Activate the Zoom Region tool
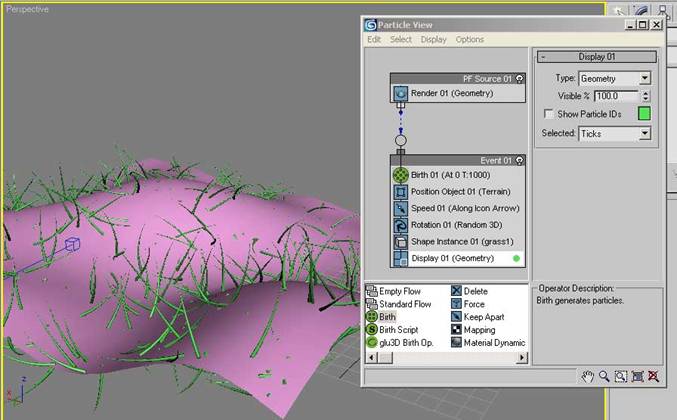This screenshot has width=677, height=420. (x=621, y=376)
